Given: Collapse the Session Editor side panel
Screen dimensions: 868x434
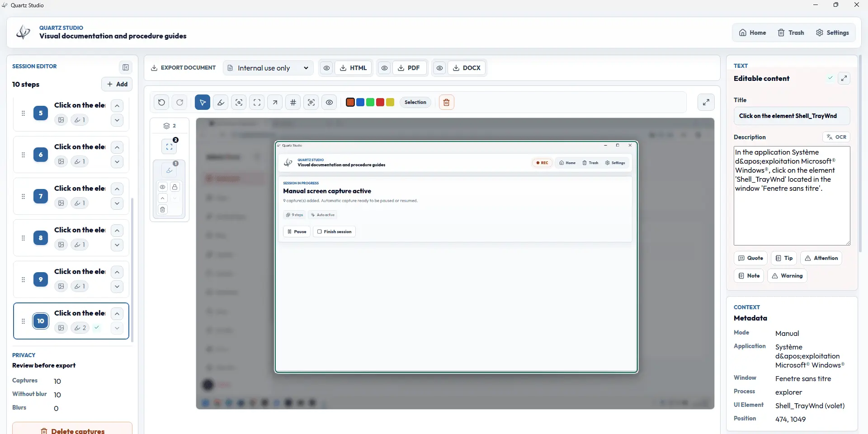Looking at the screenshot, I should 126,67.
